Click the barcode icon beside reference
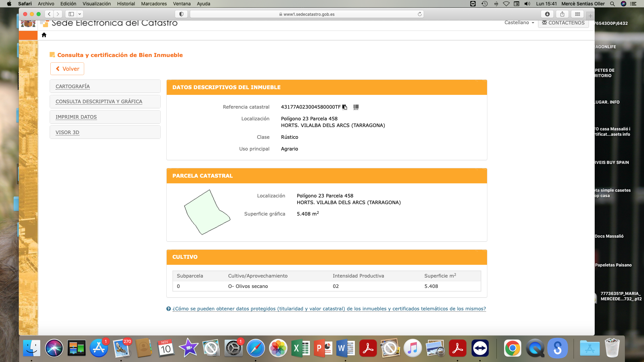 point(356,107)
